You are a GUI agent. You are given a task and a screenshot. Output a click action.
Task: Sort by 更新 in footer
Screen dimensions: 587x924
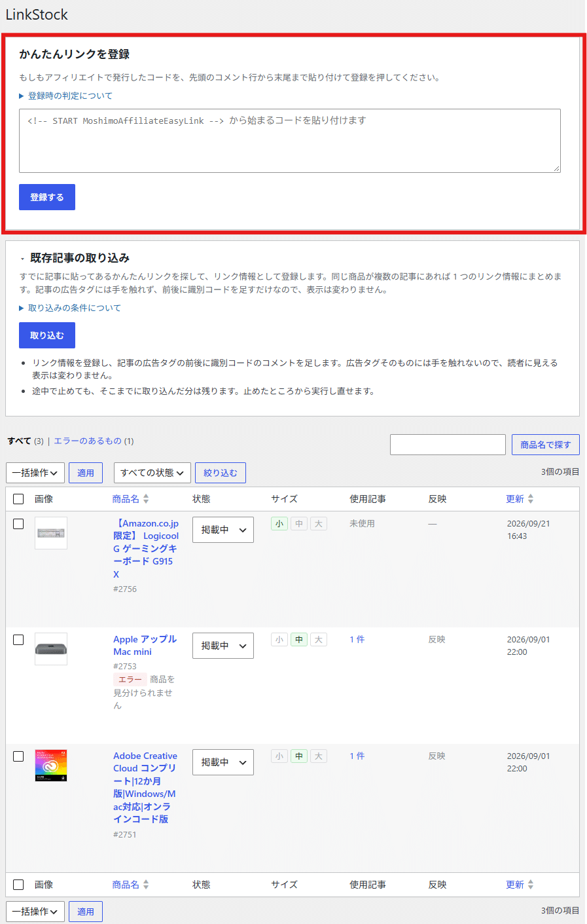click(x=520, y=885)
